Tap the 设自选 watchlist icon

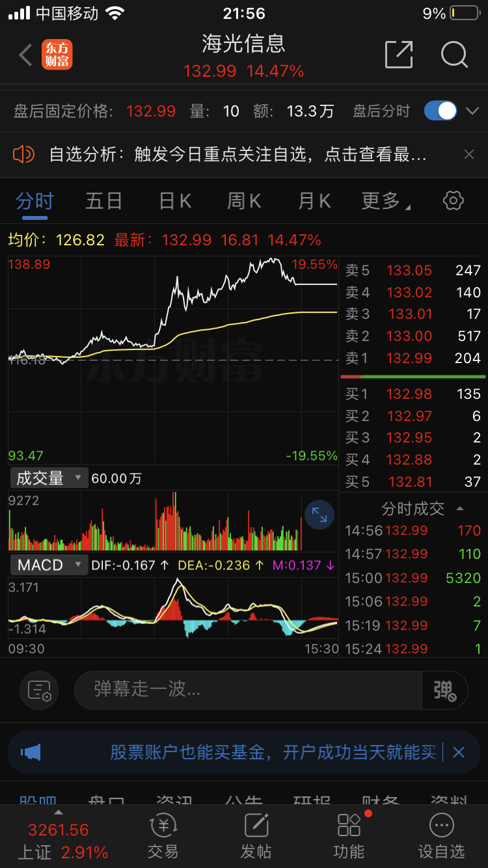(442, 837)
